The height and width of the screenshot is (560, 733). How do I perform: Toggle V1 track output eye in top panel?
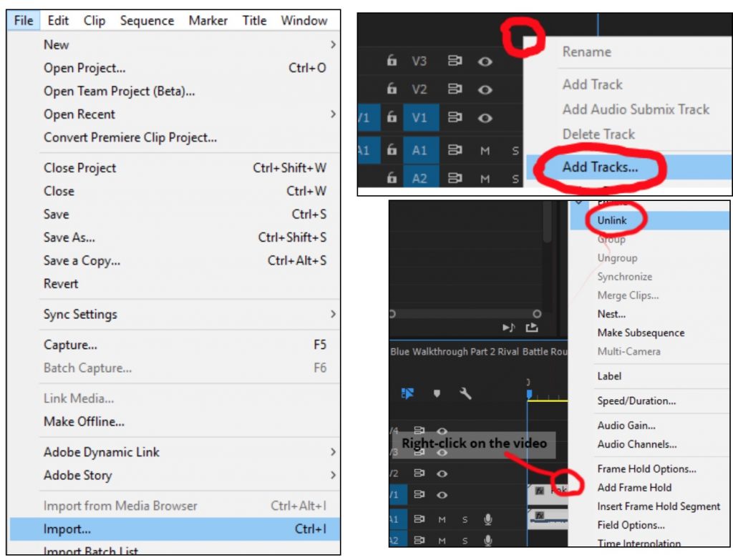pyautogui.click(x=485, y=118)
